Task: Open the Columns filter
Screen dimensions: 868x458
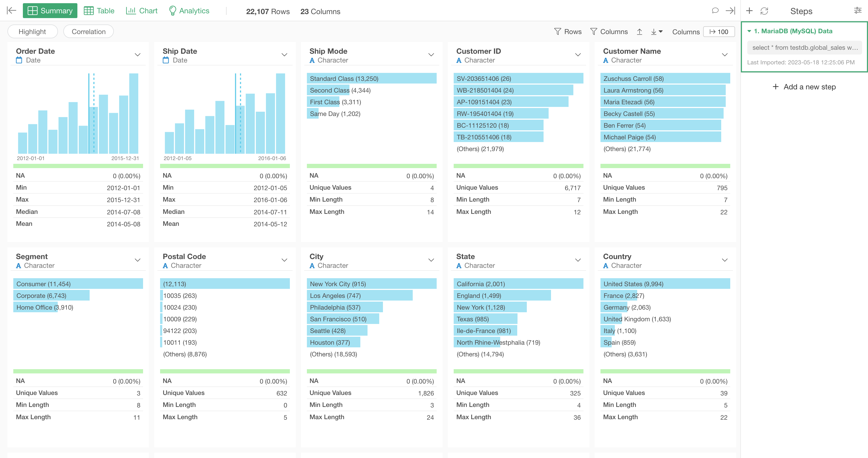Action: click(609, 32)
